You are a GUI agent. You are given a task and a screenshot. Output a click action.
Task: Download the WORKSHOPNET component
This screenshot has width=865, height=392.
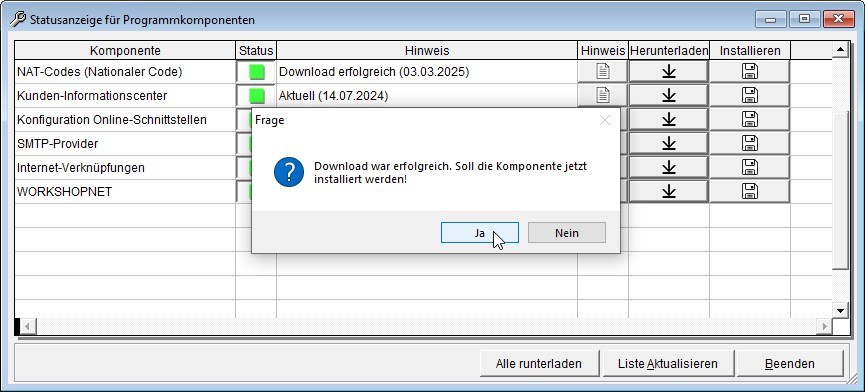click(x=669, y=191)
